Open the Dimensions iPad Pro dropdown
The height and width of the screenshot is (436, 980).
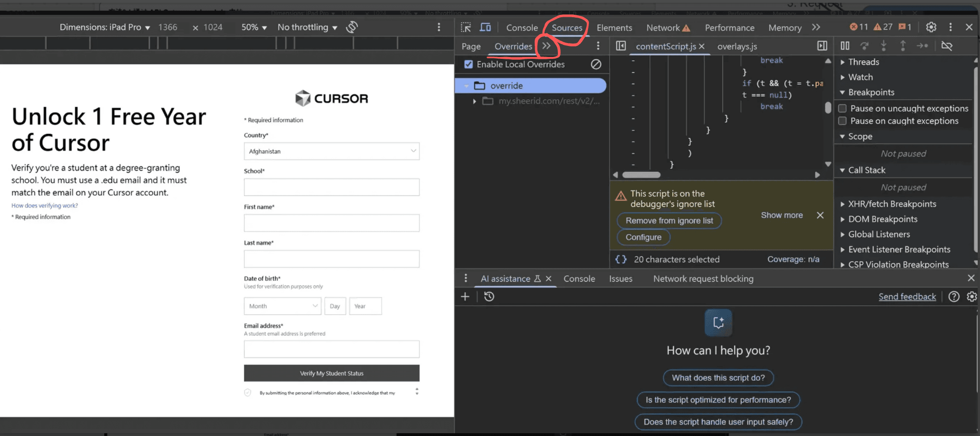pos(105,27)
